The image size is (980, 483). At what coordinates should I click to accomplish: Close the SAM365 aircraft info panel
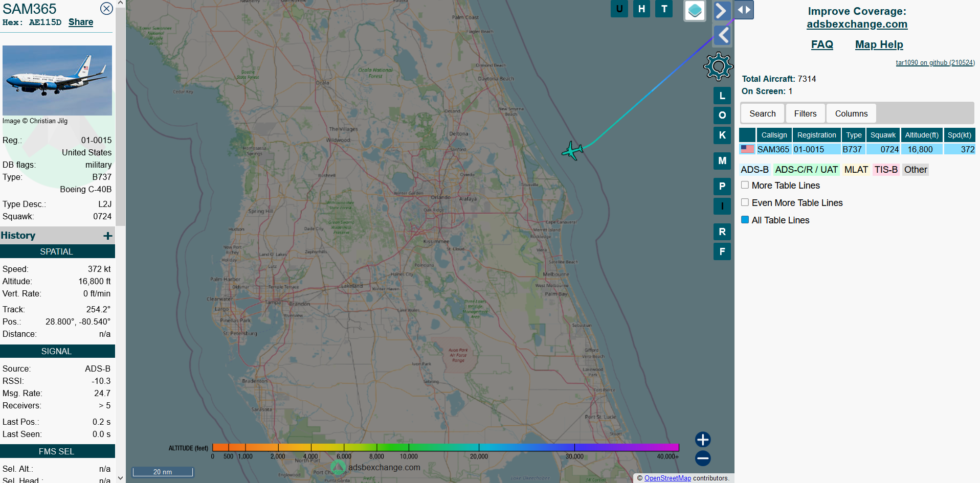[x=106, y=9]
